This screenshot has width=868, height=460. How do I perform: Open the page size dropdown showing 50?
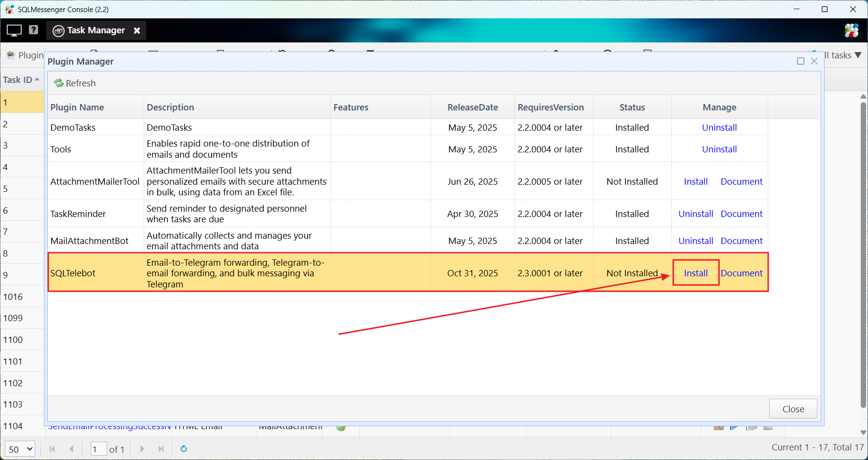[x=20, y=449]
